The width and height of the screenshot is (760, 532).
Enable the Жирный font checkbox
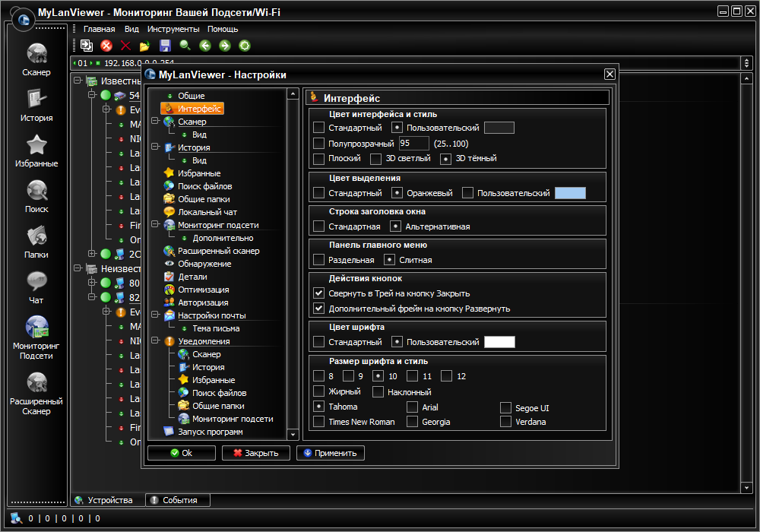318,391
